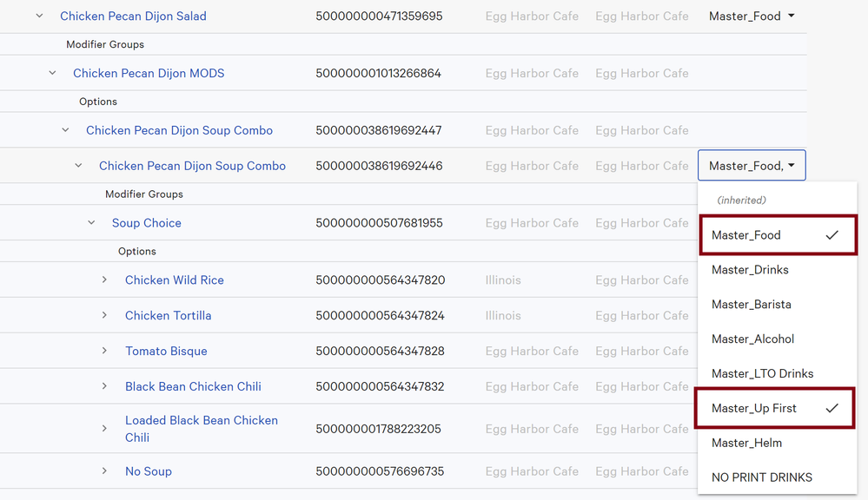Expand the Tomato Bisque option

(x=104, y=352)
